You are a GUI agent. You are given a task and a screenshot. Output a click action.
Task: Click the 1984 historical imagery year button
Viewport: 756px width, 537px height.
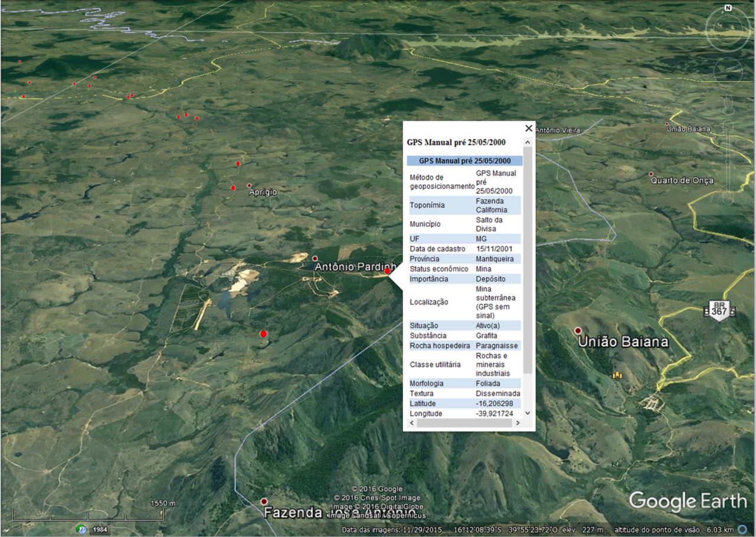(x=100, y=529)
